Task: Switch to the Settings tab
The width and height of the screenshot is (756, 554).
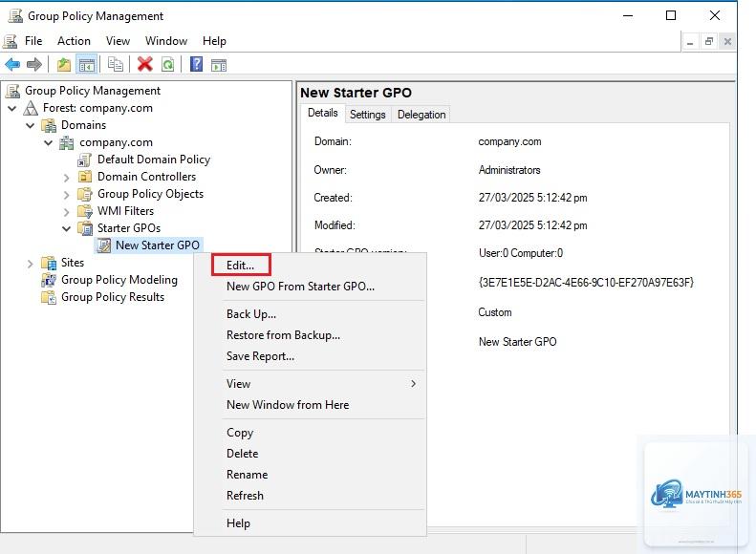Action: pyautogui.click(x=367, y=115)
